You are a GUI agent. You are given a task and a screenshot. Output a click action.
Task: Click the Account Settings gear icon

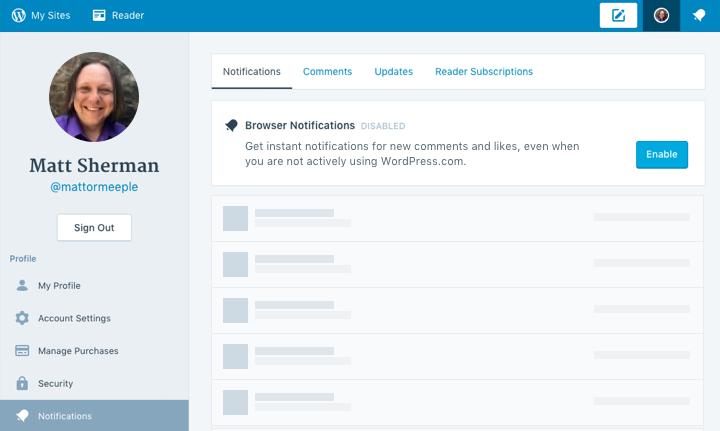coord(22,318)
